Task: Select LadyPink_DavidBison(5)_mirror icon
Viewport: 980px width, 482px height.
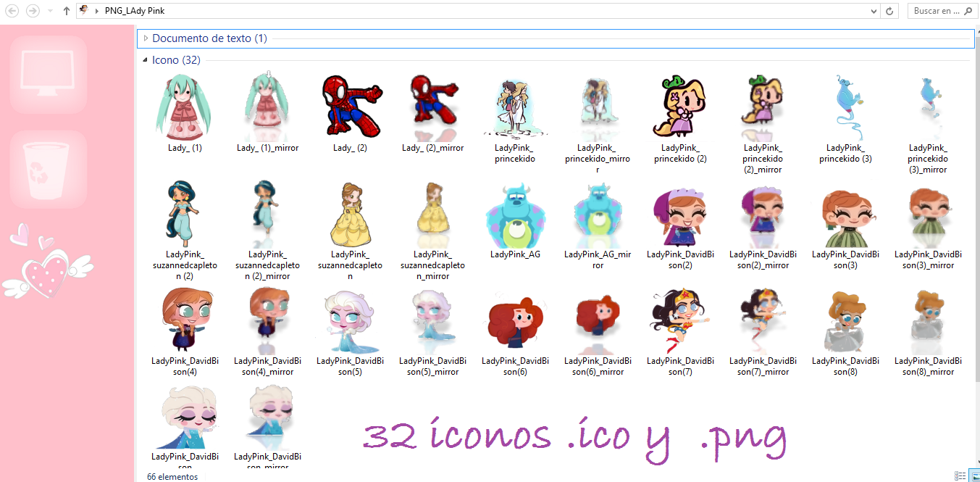Action: click(x=433, y=320)
